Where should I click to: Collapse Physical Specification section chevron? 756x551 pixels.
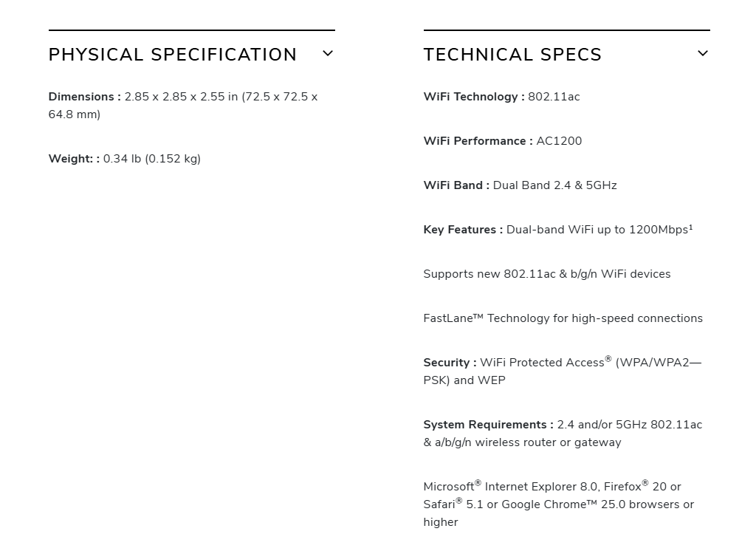[x=328, y=54]
